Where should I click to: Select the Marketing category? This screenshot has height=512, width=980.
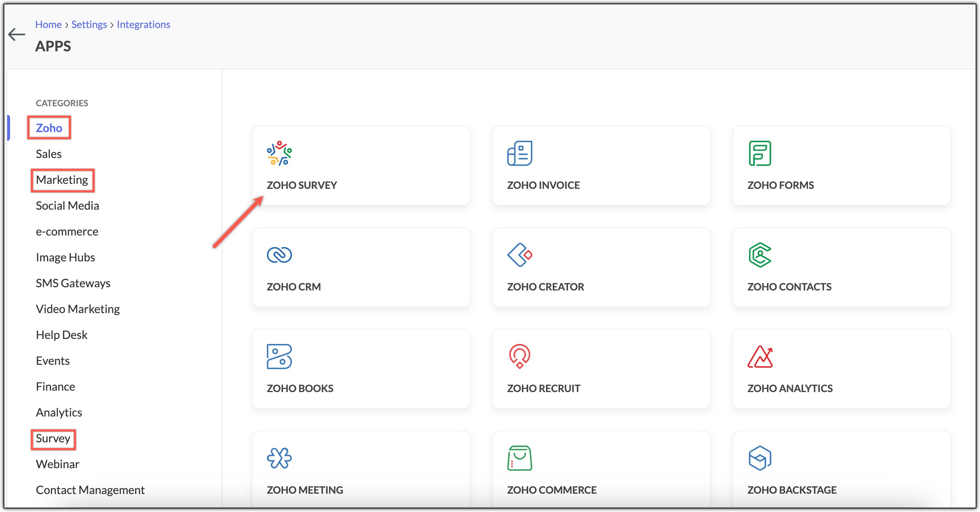point(62,180)
